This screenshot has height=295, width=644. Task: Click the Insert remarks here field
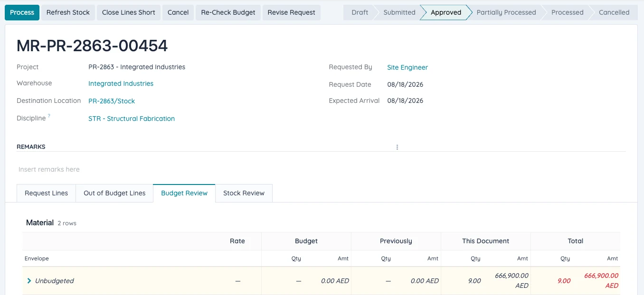pos(321,169)
